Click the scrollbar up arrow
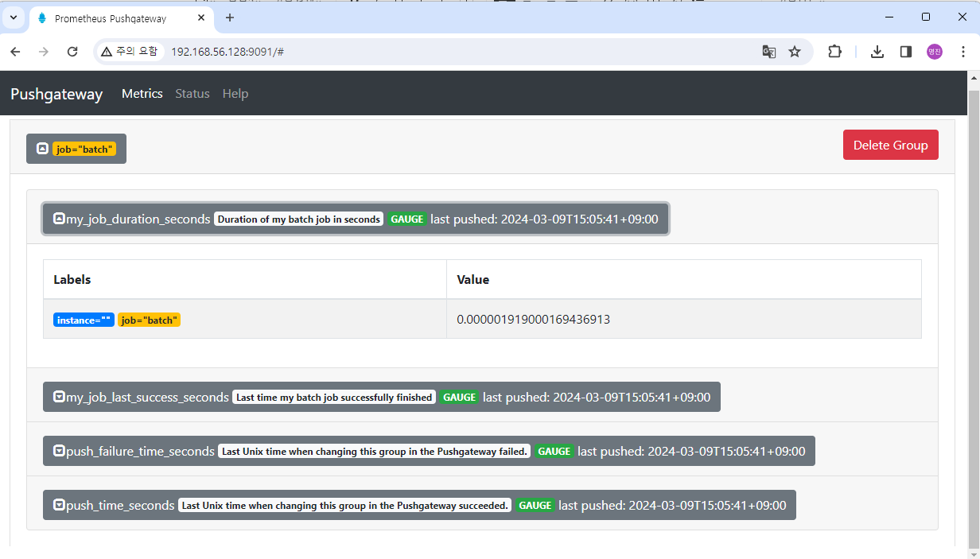 coord(973,77)
